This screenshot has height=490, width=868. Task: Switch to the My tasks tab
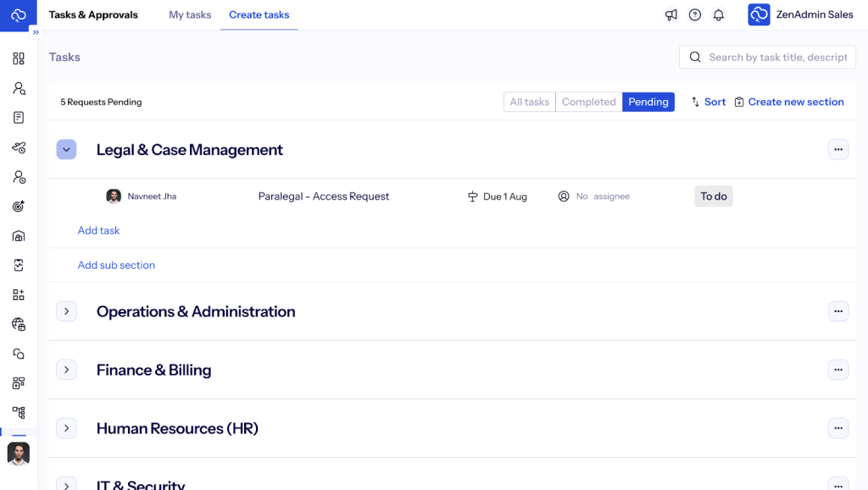(190, 15)
